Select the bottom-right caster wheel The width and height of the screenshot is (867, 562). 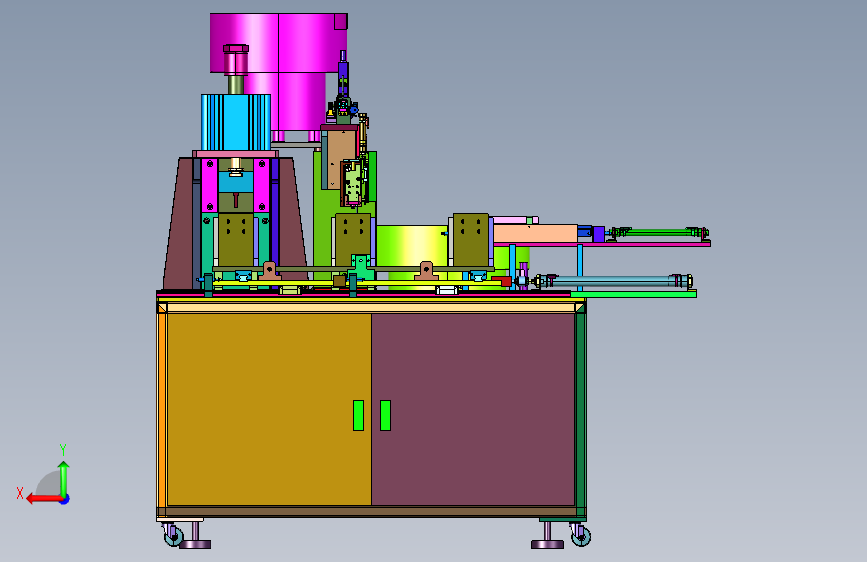coord(580,535)
